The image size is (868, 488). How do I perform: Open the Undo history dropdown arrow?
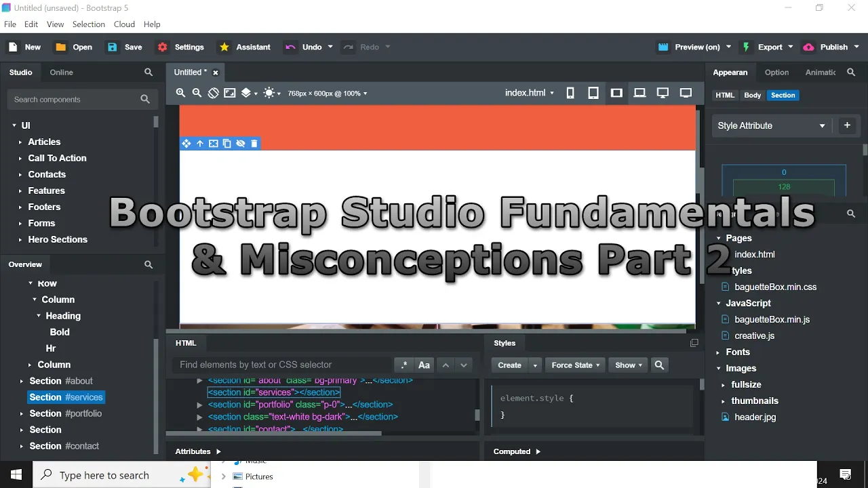tap(330, 47)
